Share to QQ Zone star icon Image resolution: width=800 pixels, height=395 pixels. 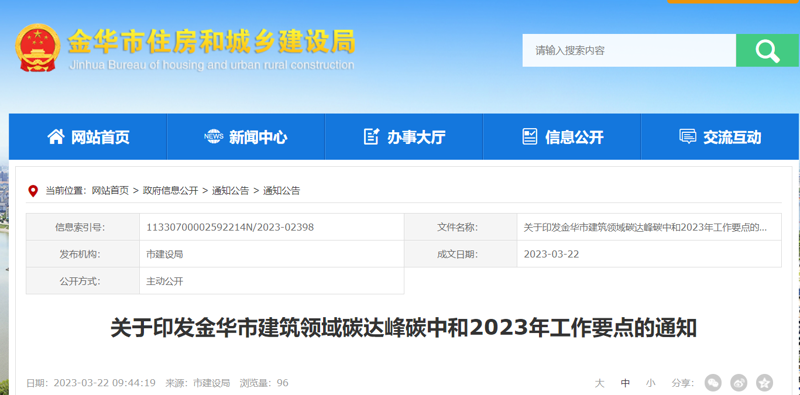tap(764, 383)
